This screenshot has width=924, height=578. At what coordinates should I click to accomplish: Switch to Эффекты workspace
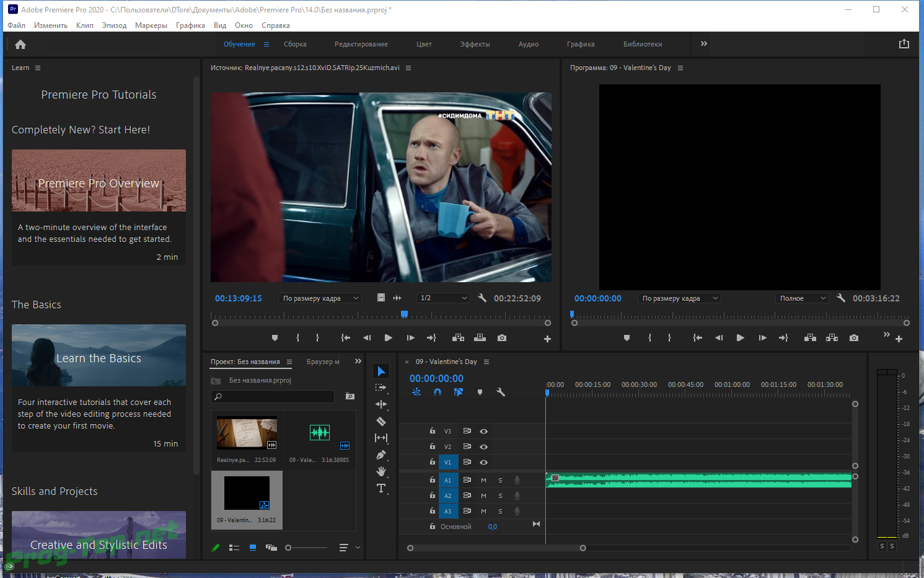coord(475,44)
